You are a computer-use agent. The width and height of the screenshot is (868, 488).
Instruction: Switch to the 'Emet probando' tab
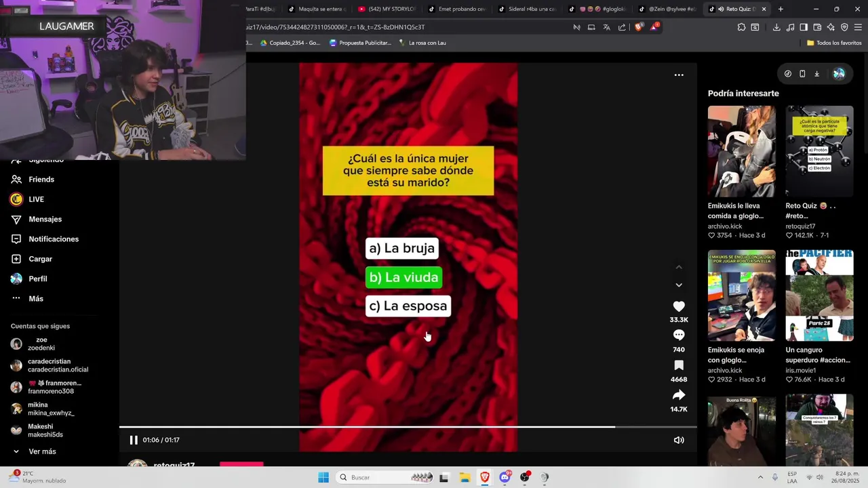457,9
